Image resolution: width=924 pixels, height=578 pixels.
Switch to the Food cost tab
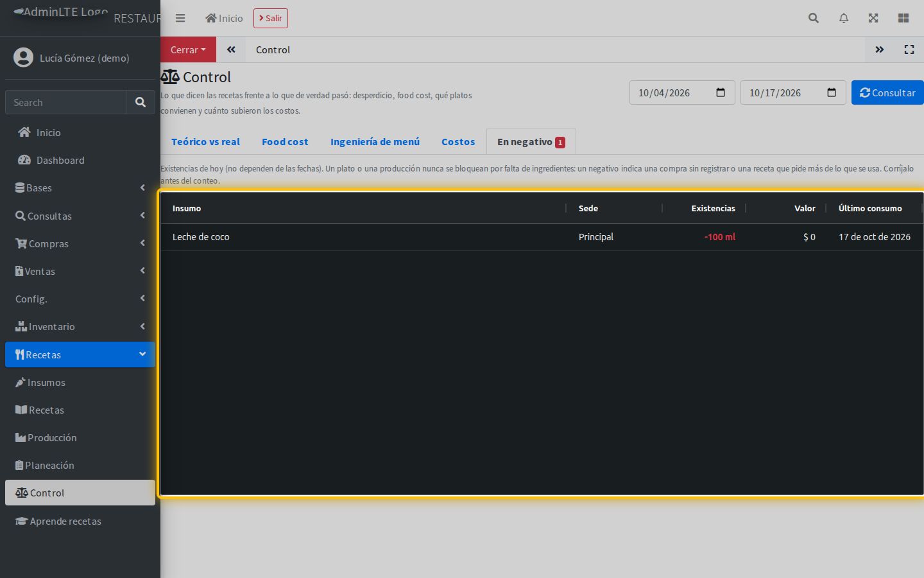[x=285, y=141]
